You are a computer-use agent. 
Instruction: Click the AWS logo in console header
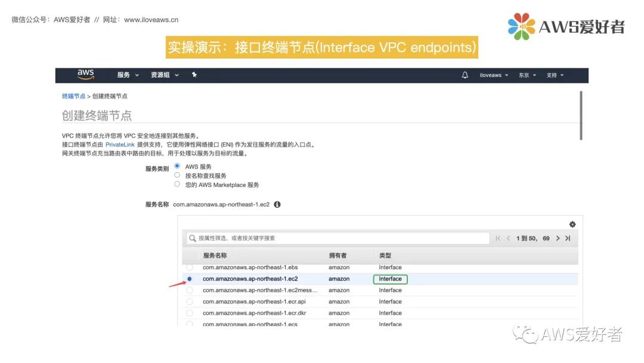coord(86,75)
